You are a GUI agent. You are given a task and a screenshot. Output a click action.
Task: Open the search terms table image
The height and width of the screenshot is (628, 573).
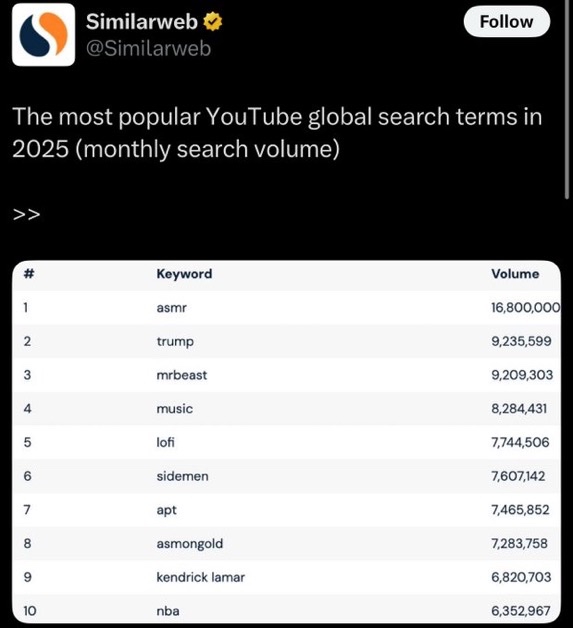coord(286,442)
